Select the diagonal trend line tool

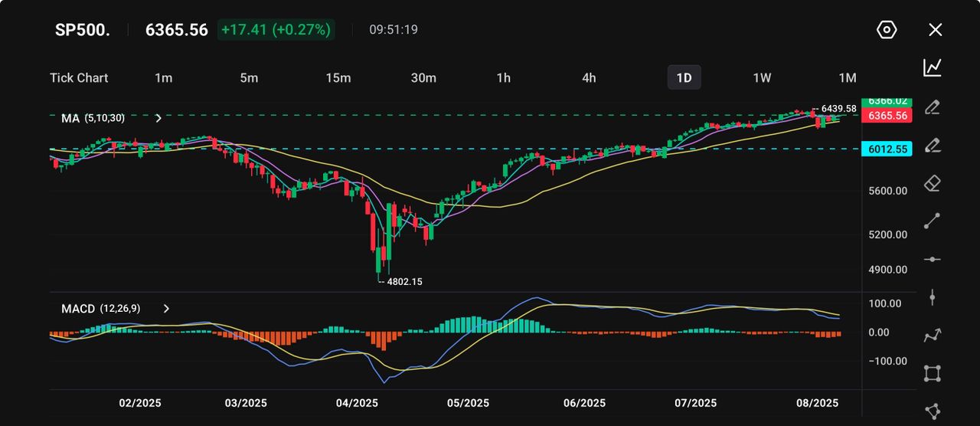(932, 221)
